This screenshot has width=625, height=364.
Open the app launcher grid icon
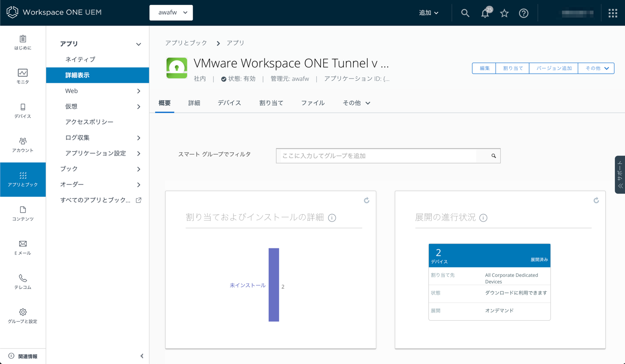coord(613,13)
